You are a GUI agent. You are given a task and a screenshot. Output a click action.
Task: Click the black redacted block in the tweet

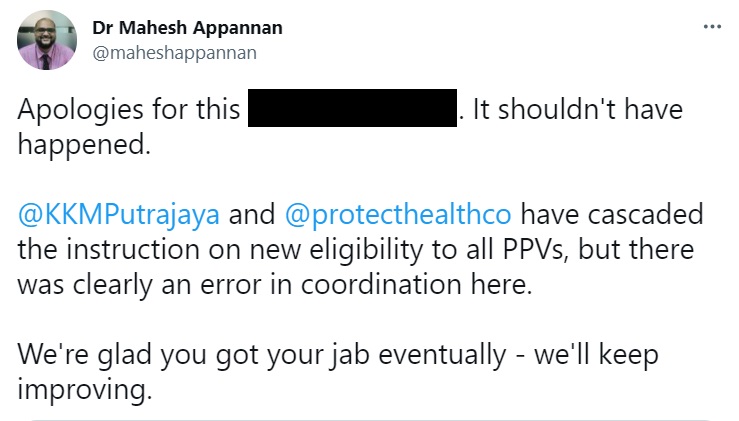pyautogui.click(x=352, y=109)
